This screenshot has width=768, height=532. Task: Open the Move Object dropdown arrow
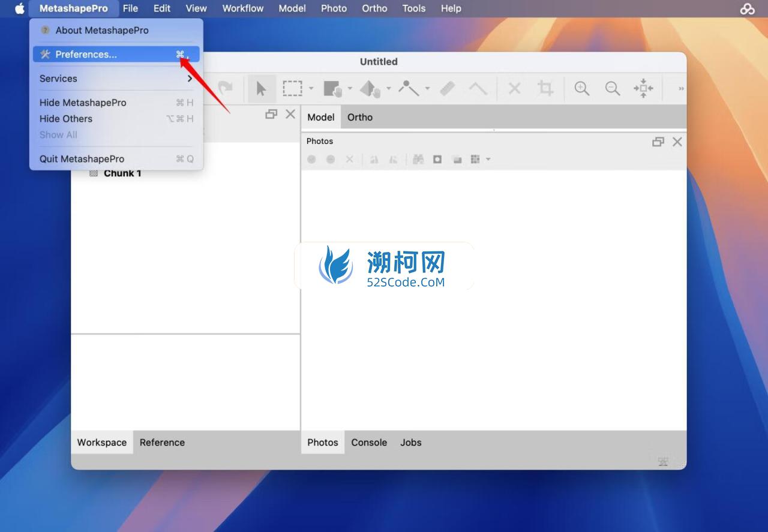pos(388,89)
